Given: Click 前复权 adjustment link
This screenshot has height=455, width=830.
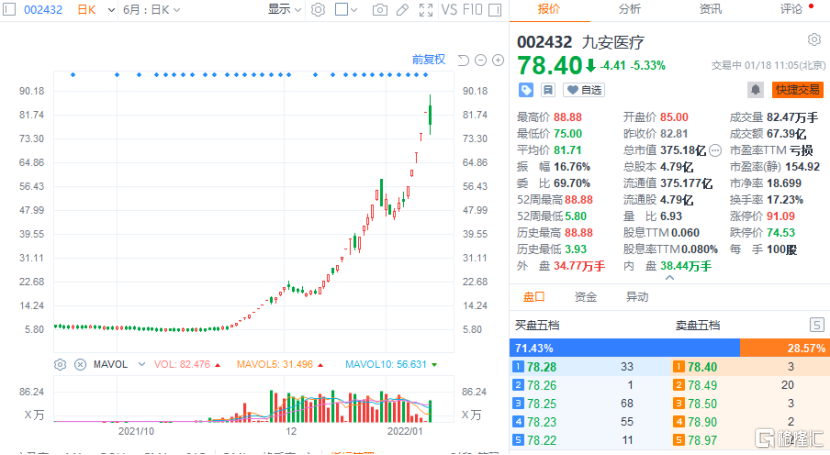Looking at the screenshot, I should 429,59.
